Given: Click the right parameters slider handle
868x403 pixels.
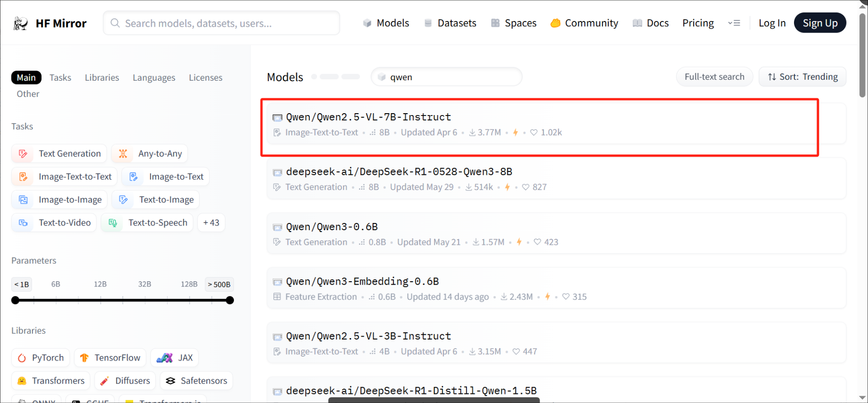Looking at the screenshot, I should click(x=230, y=300).
